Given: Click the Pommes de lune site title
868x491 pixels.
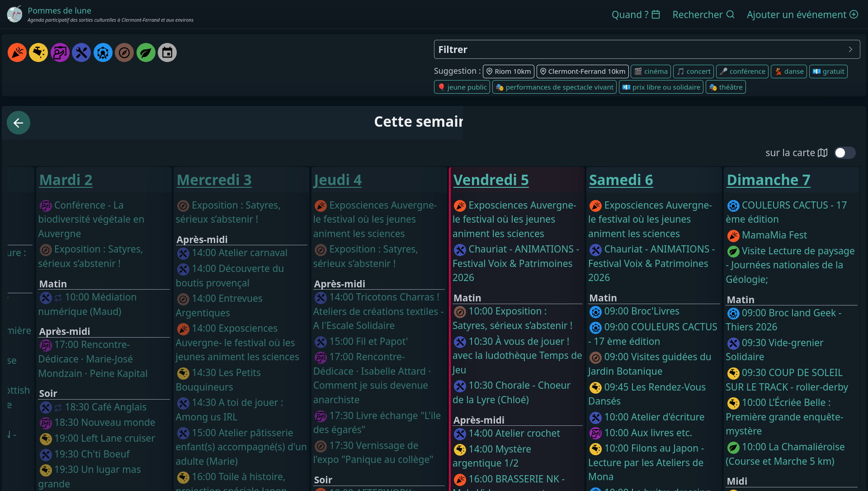Looking at the screenshot, I should pos(59,10).
